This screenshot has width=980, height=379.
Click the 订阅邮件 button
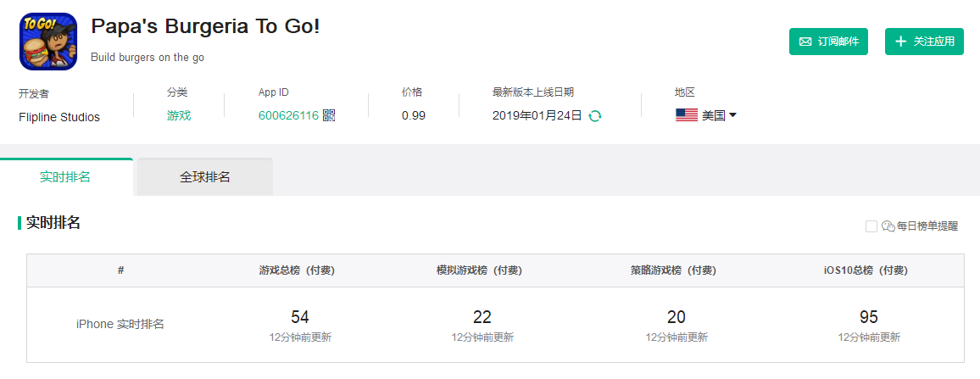(828, 42)
